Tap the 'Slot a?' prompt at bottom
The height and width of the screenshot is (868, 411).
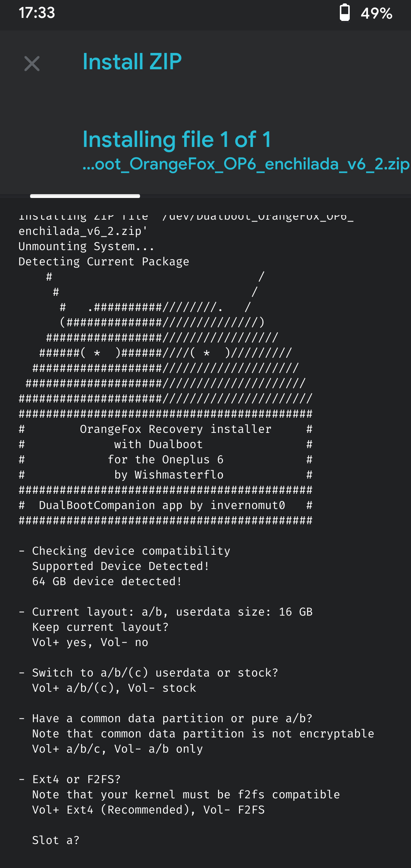click(56, 840)
